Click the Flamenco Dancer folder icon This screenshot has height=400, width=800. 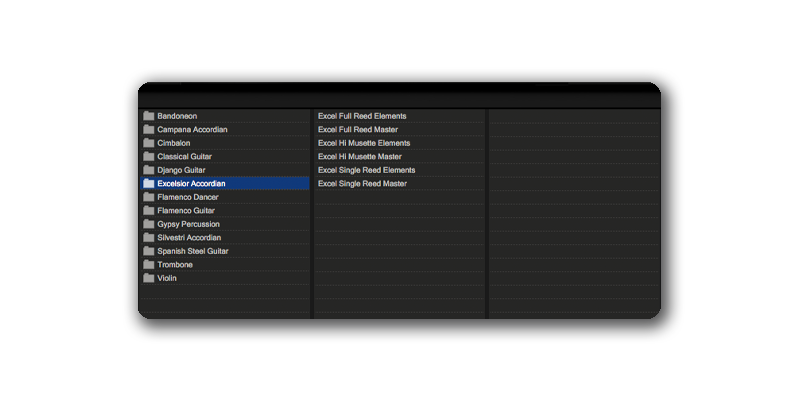tap(148, 197)
